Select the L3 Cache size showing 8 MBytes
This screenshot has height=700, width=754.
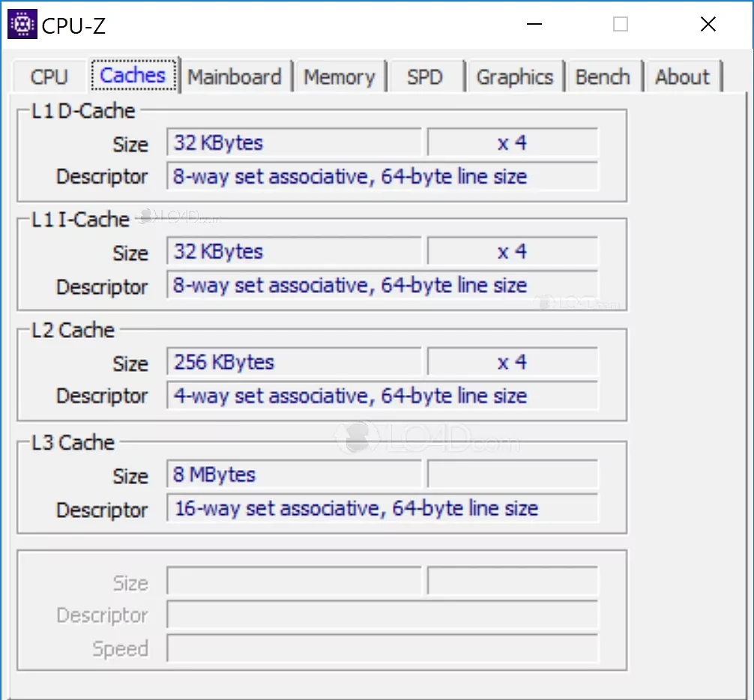pos(295,474)
